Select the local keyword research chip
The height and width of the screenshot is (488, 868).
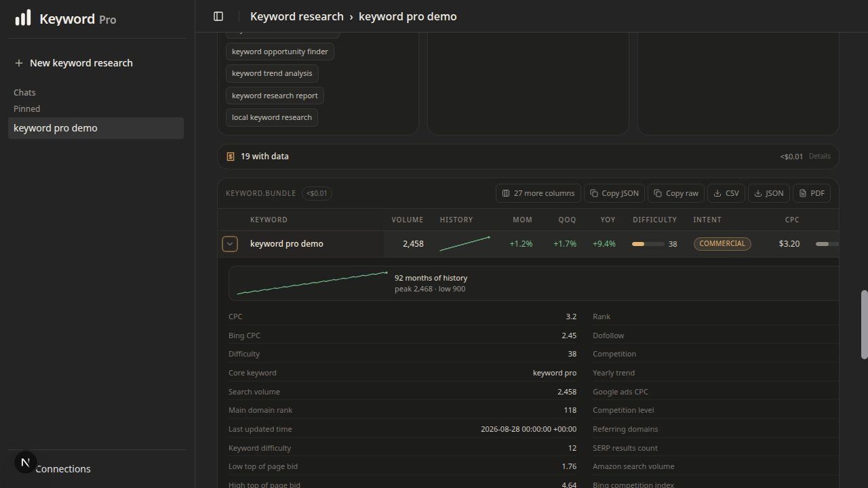[x=272, y=117]
